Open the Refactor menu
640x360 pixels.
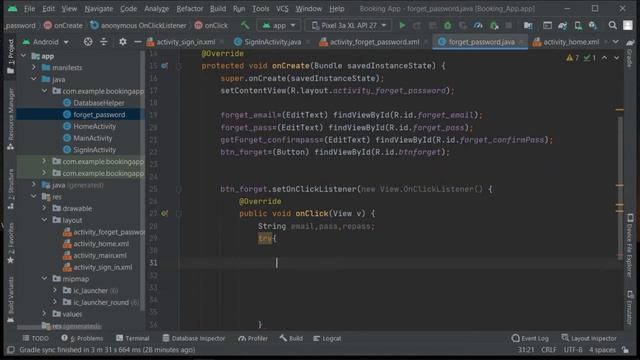click(x=189, y=9)
